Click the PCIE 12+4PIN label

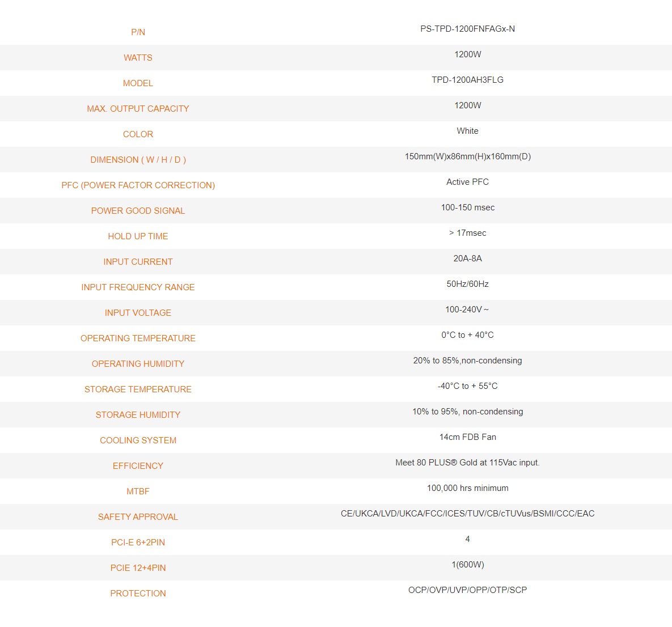click(138, 568)
